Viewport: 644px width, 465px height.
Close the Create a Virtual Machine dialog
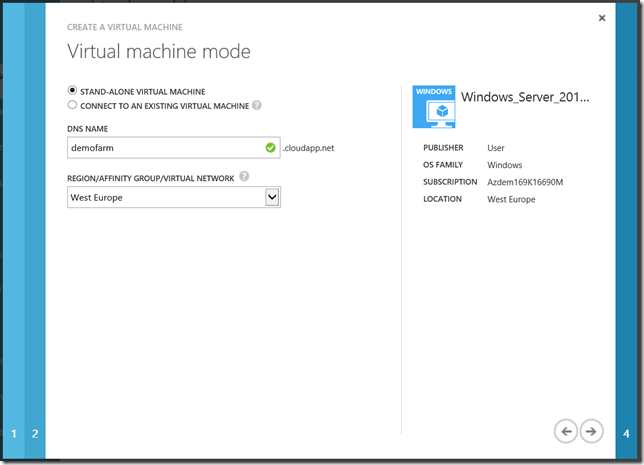(x=602, y=18)
